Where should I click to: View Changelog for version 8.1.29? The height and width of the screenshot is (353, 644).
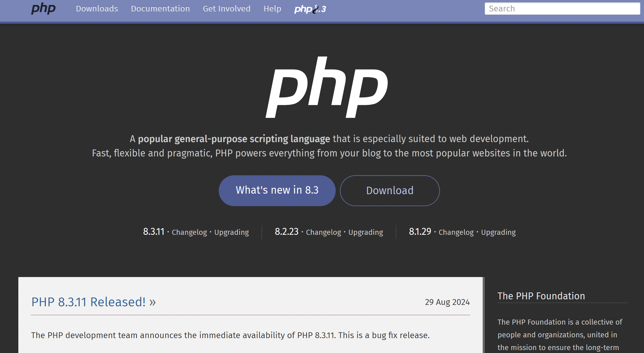(456, 232)
